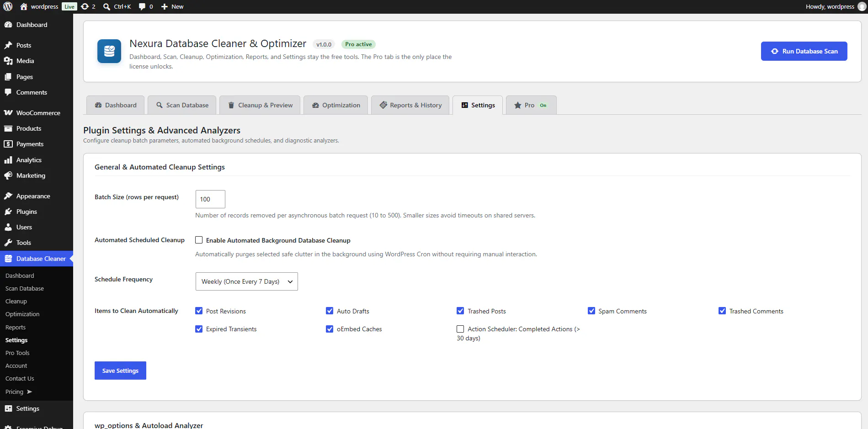Expand the Pricing submenu arrow

tap(30, 392)
